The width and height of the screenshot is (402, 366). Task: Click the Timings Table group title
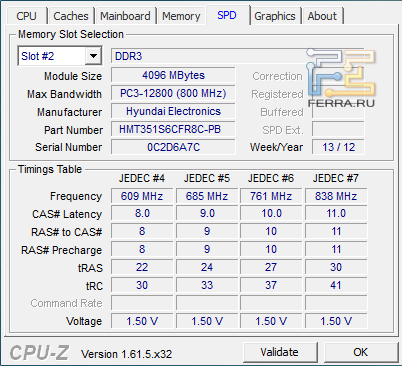pyautogui.click(x=50, y=169)
